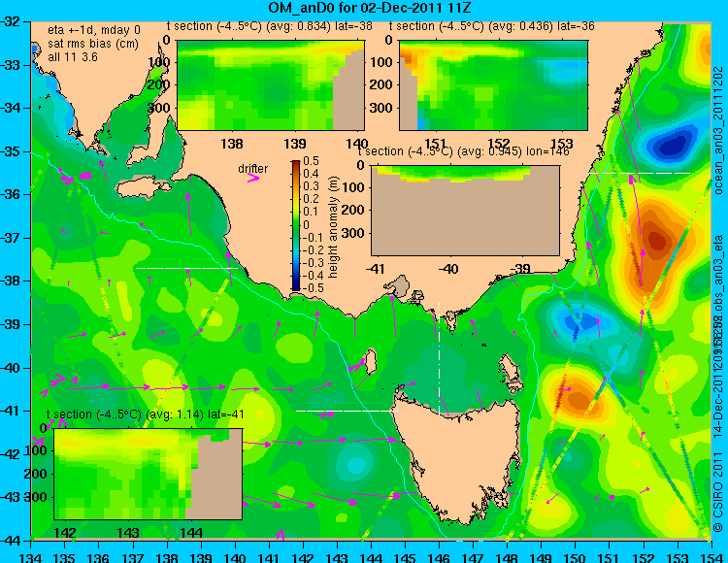The width and height of the screenshot is (728, 563).
Task: Click the -44 latitude axis label
Action: coord(12,541)
